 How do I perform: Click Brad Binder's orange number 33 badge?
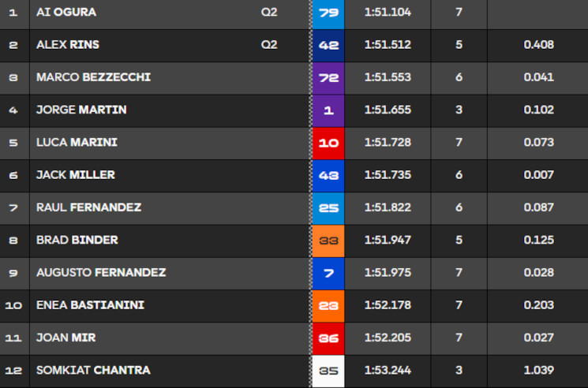click(328, 240)
